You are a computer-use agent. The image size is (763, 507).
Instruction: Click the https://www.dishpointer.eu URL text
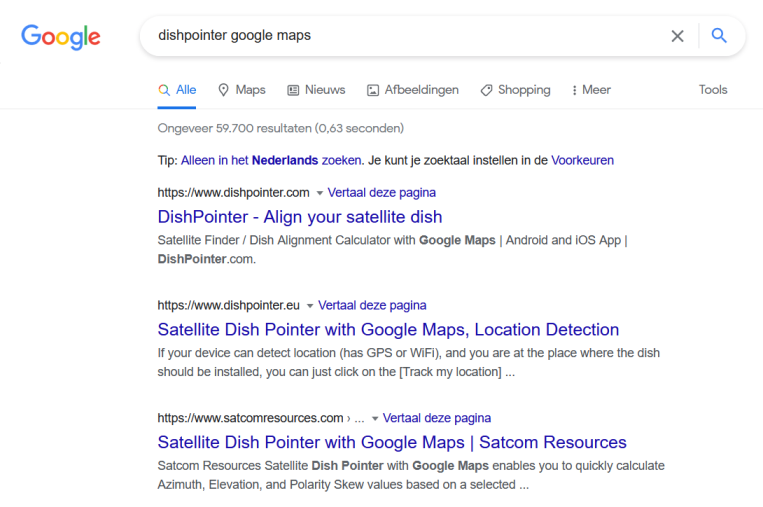pyautogui.click(x=229, y=306)
